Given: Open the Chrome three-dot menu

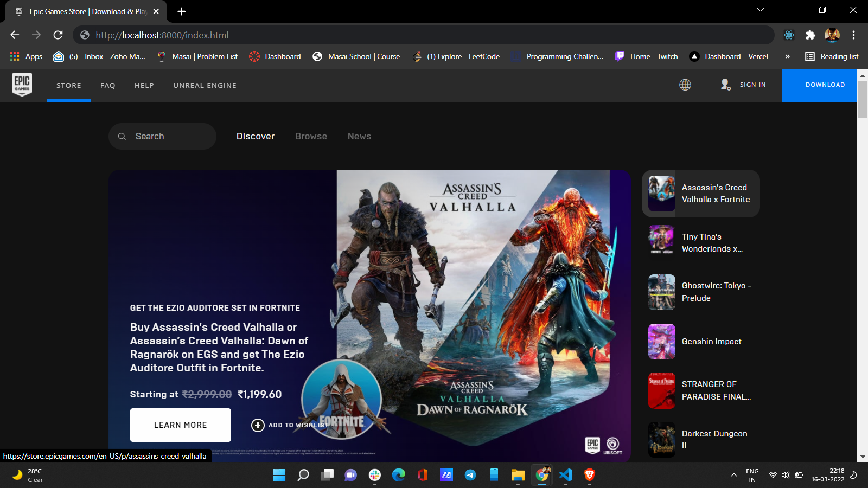Looking at the screenshot, I should [853, 35].
